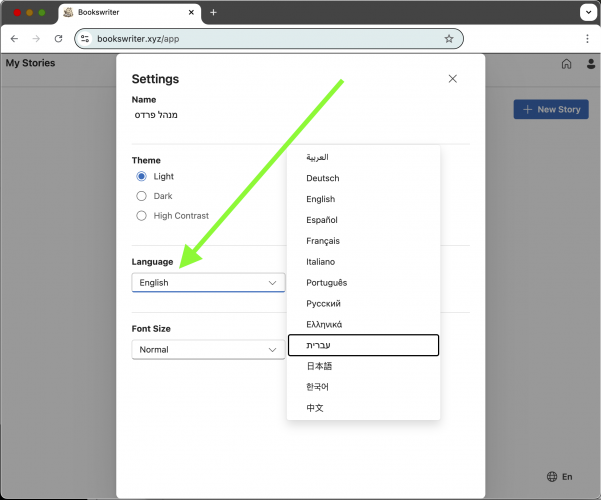The height and width of the screenshot is (500, 601).
Task: Pick Español in the language options
Action: [322, 220]
